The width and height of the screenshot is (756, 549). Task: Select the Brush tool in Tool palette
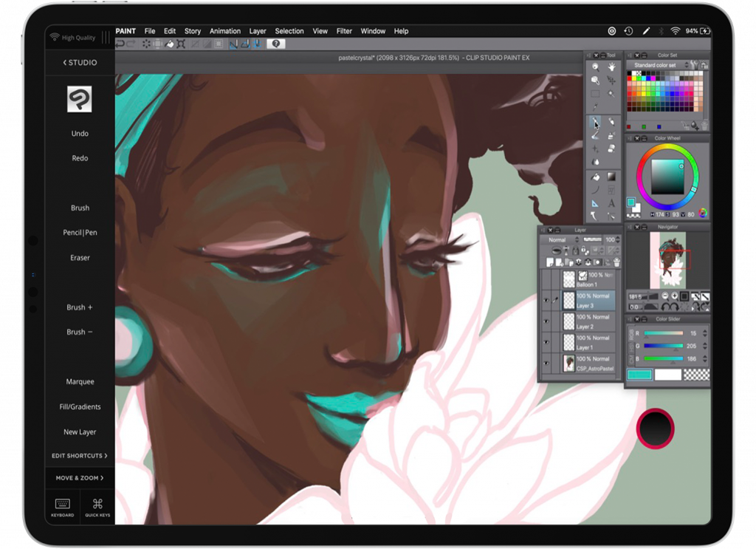596,136
